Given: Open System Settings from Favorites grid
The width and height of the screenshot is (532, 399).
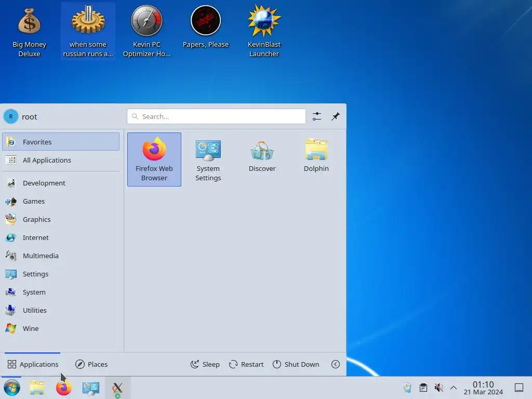Looking at the screenshot, I should pyautogui.click(x=208, y=159).
